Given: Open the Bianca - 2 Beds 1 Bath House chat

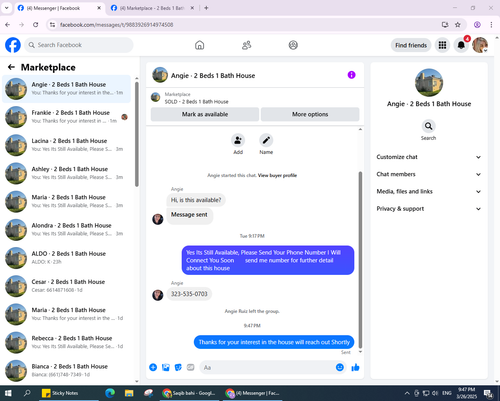Looking at the screenshot, I should coord(66,371).
